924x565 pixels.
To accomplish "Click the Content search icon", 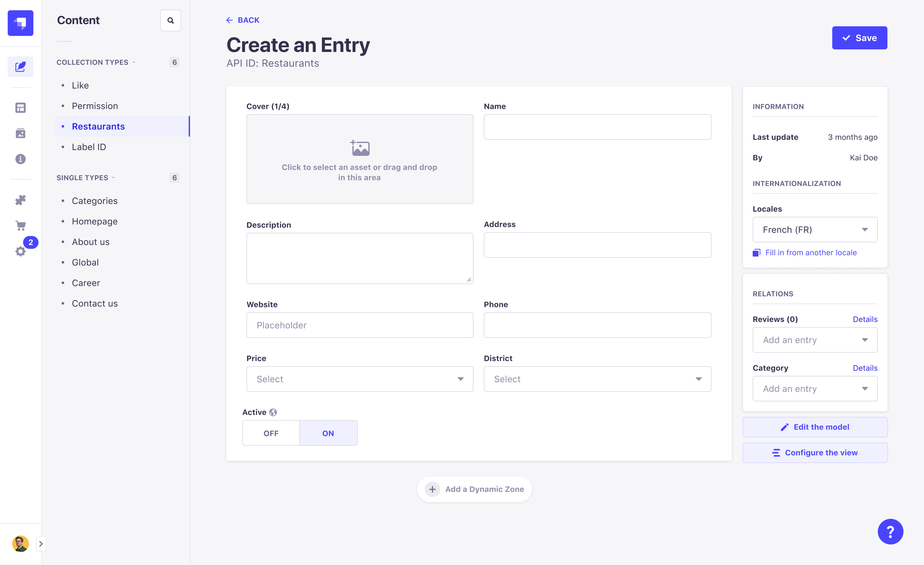I will [170, 20].
